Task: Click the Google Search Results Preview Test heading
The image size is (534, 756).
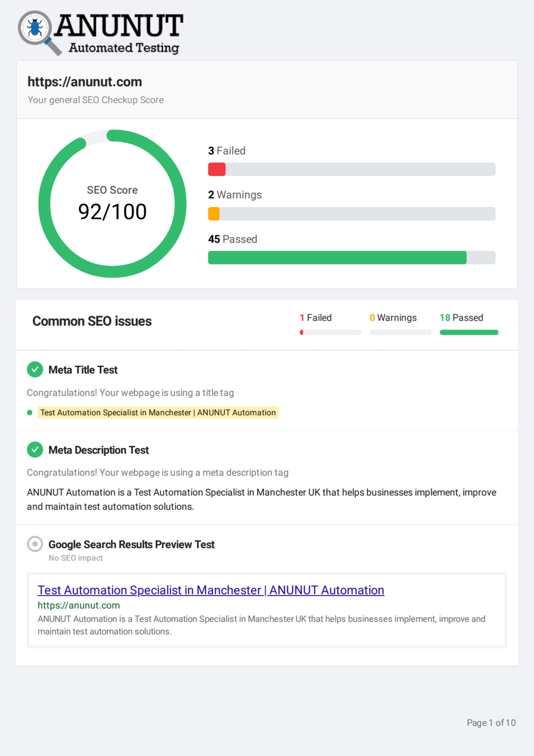Action: 131,544
